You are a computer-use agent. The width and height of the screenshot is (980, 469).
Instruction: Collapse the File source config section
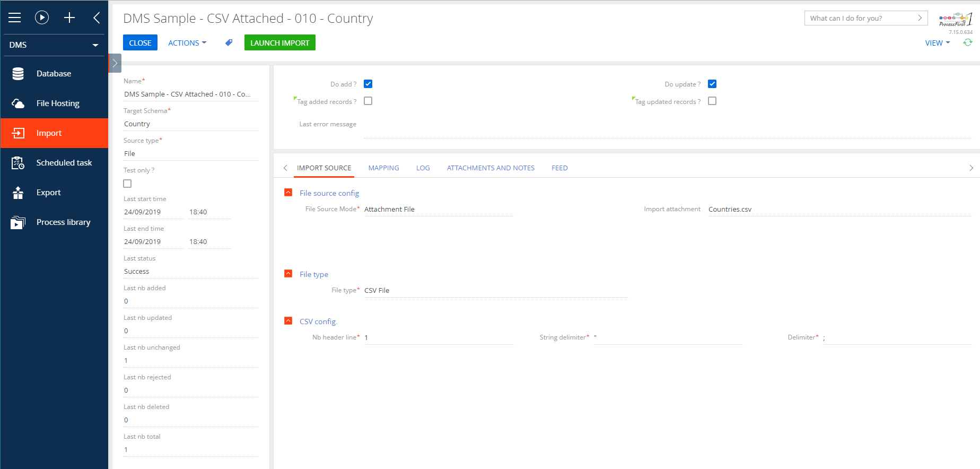pos(288,193)
